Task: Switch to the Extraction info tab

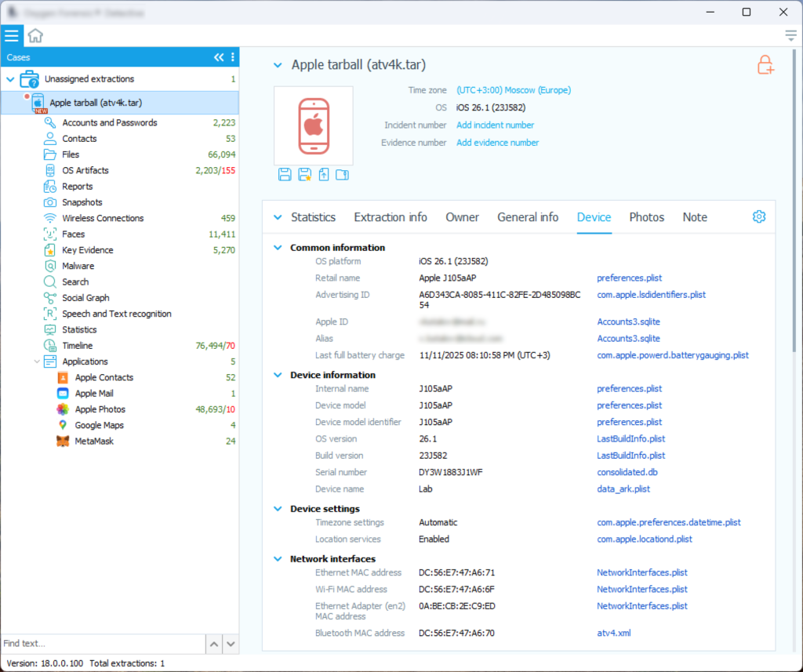Action: 391,217
